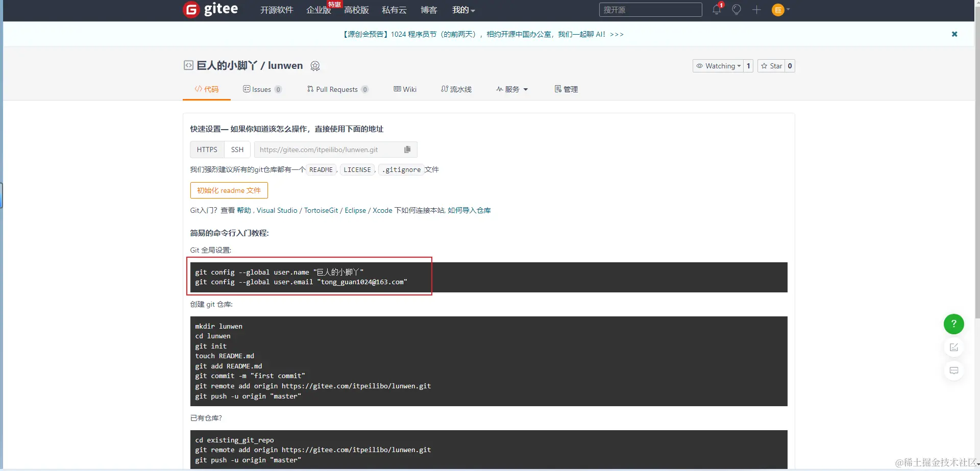
Task: Select the SSH protocol option
Action: [237, 150]
